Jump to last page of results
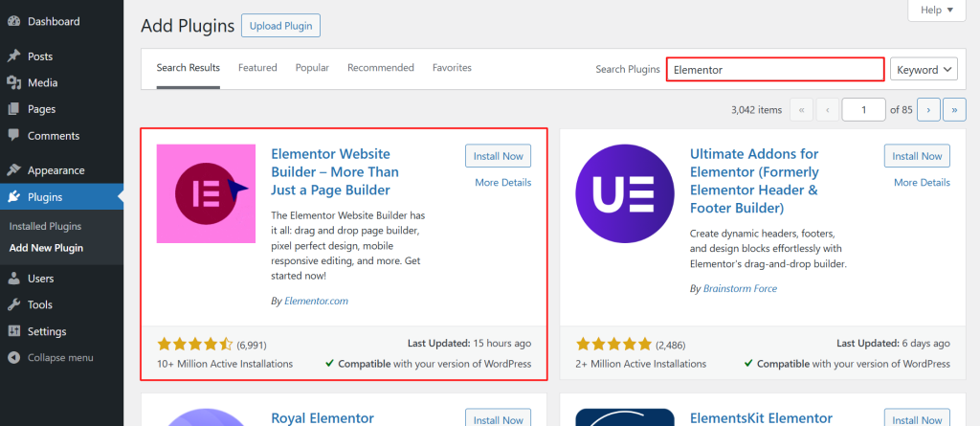 [953, 110]
